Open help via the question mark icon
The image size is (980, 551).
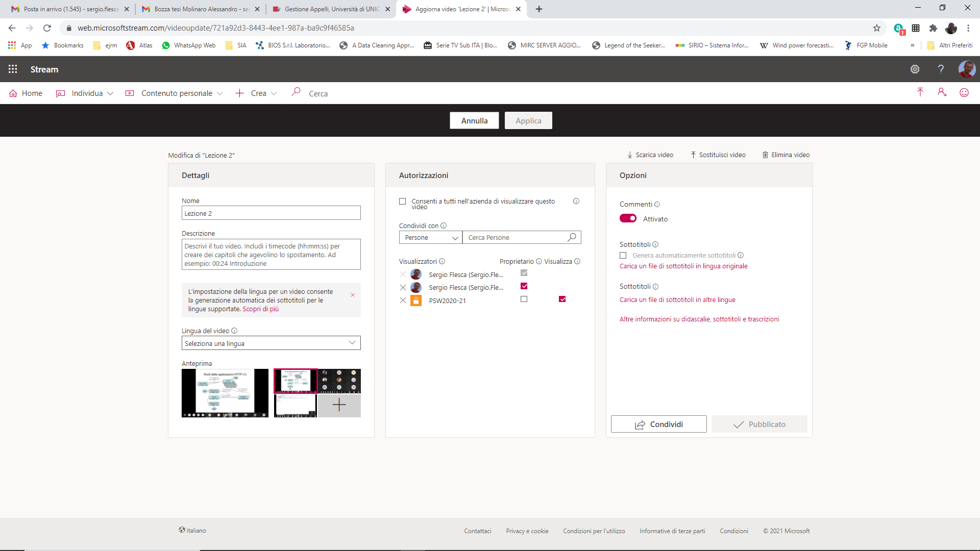click(x=941, y=69)
